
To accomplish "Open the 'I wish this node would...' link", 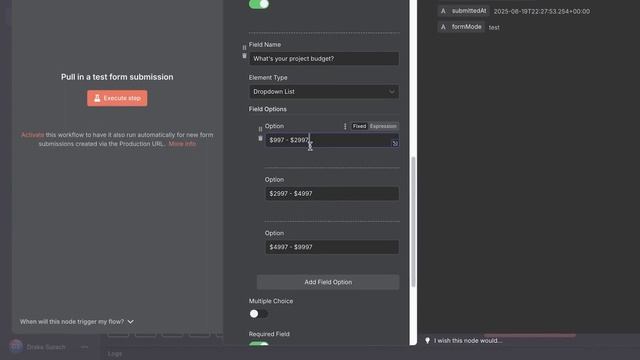I will click(468, 340).
